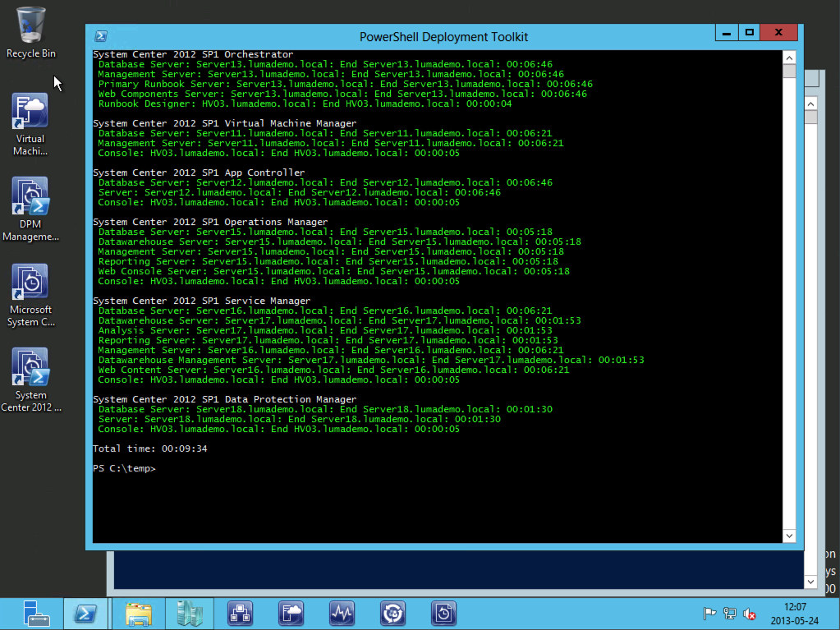Click the 'Server: Server18.lumademo.local' line

(x=300, y=419)
